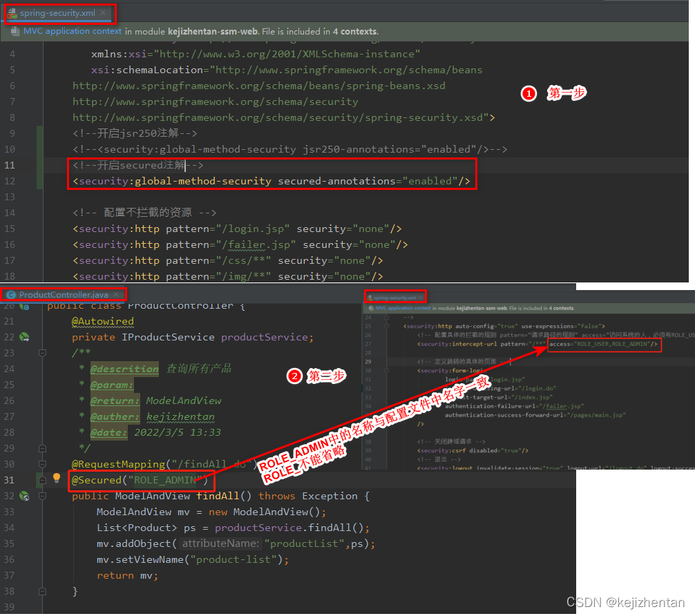Viewport: 695px width, 616px height.
Task: Click access="ROLE_USER,ROLE_ADMIN" in right pane
Action: coord(603,344)
